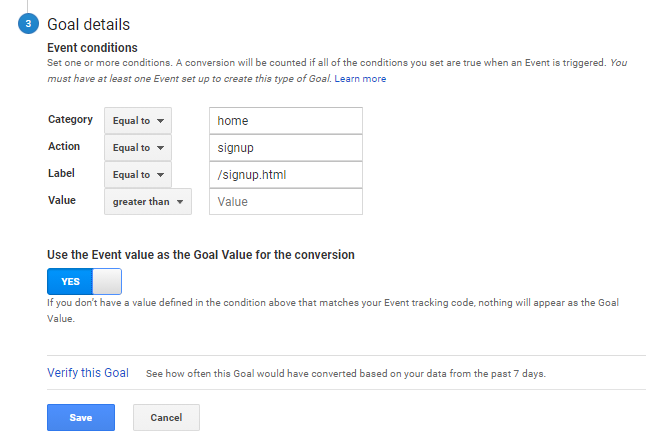The width and height of the screenshot is (651, 432).
Task: Open the Category 'Equal to' dropdown
Action: pos(137,121)
